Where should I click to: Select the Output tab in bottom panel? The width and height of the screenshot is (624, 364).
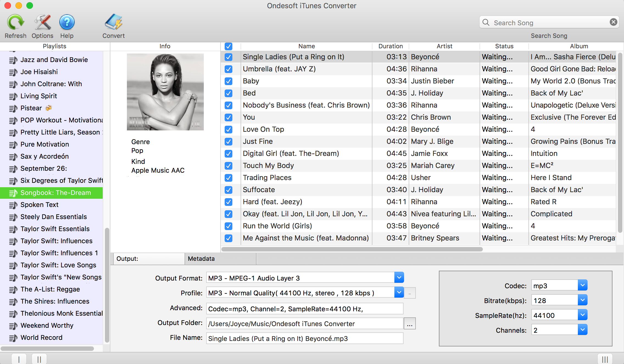tap(147, 258)
